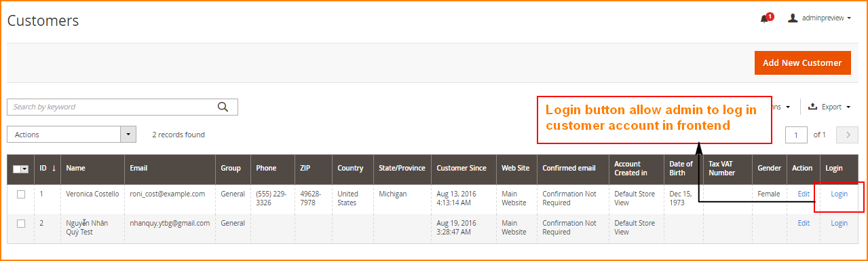Open the Actions dropdown

tap(71, 135)
